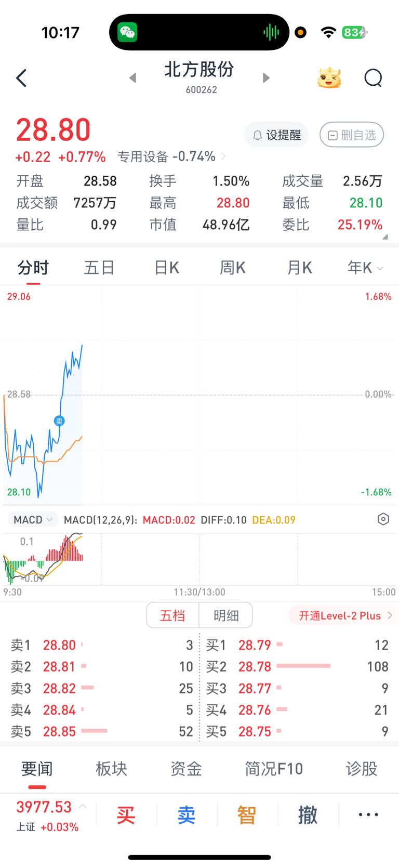Switch to the 日K chart tab
Screen dimensions: 399x868
[166, 268]
